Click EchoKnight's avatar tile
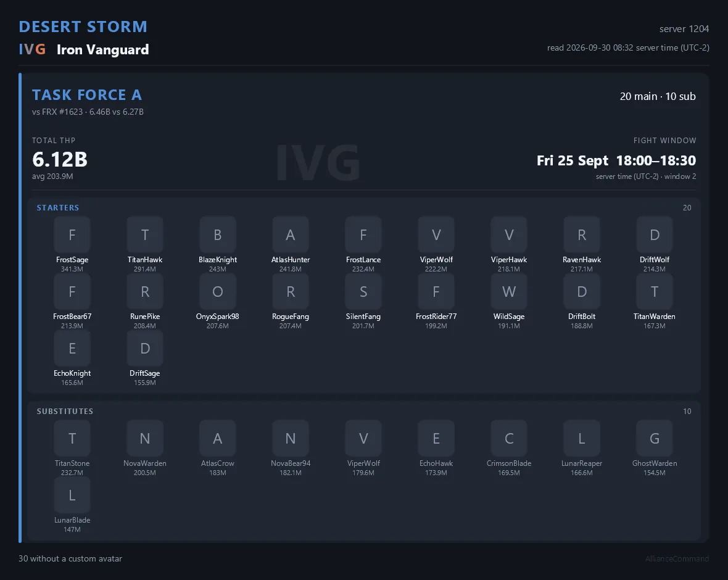Image resolution: width=728 pixels, height=580 pixels. coord(72,348)
